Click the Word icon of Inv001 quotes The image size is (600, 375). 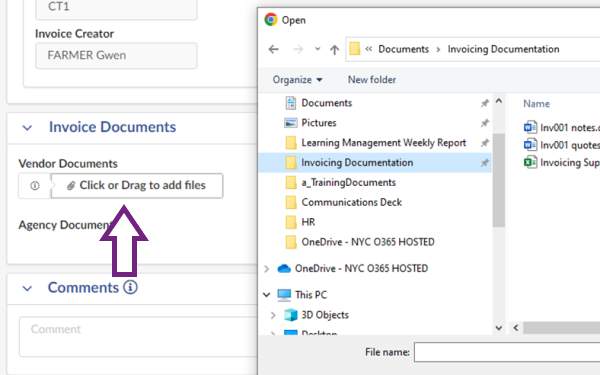[530, 145]
